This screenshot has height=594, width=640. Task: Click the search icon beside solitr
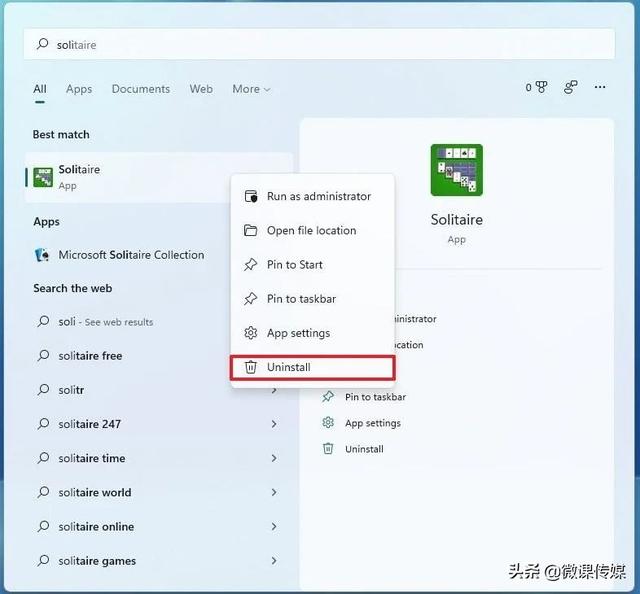point(43,390)
